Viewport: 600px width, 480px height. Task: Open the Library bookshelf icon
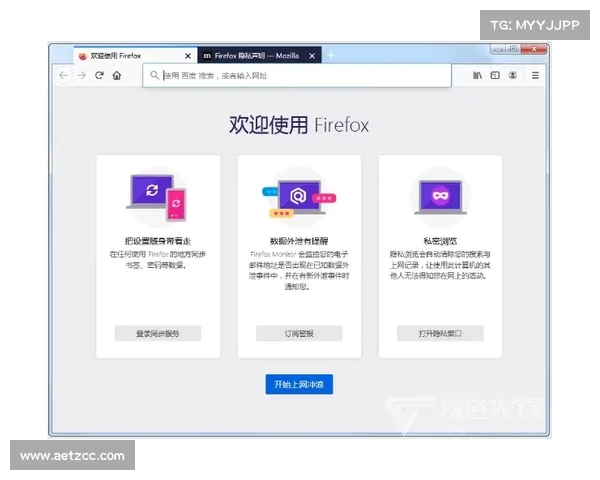pyautogui.click(x=477, y=75)
